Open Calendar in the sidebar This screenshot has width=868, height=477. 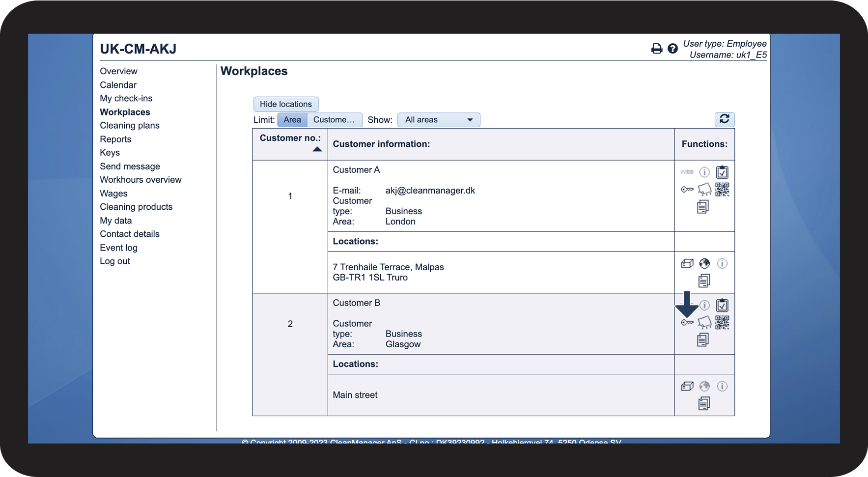(118, 85)
